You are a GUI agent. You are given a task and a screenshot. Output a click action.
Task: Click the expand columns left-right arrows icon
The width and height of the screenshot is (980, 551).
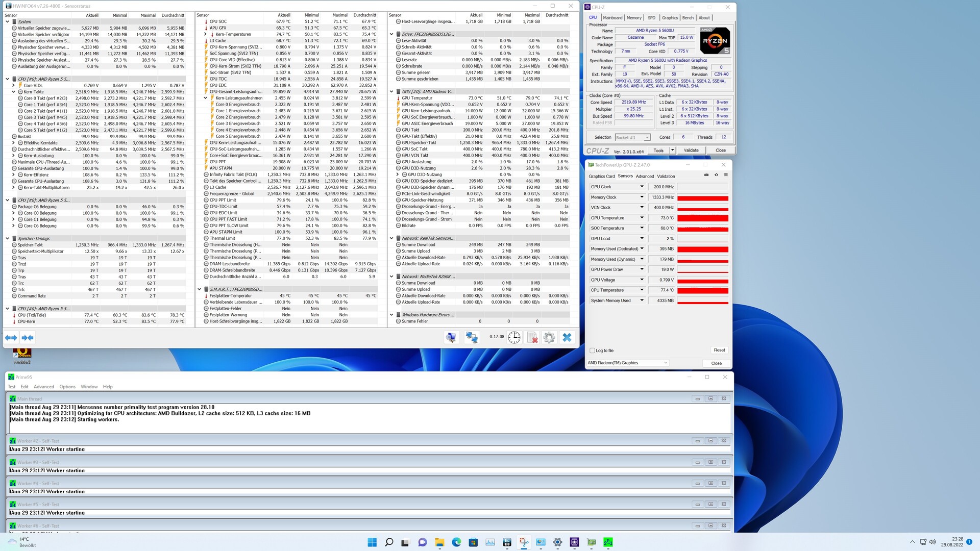coord(11,337)
